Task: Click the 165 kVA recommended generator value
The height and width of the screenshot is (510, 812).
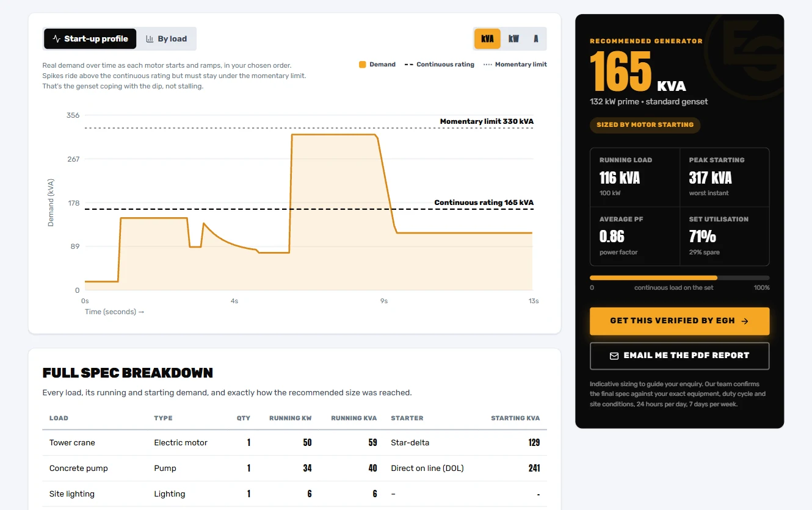Action: (637, 73)
